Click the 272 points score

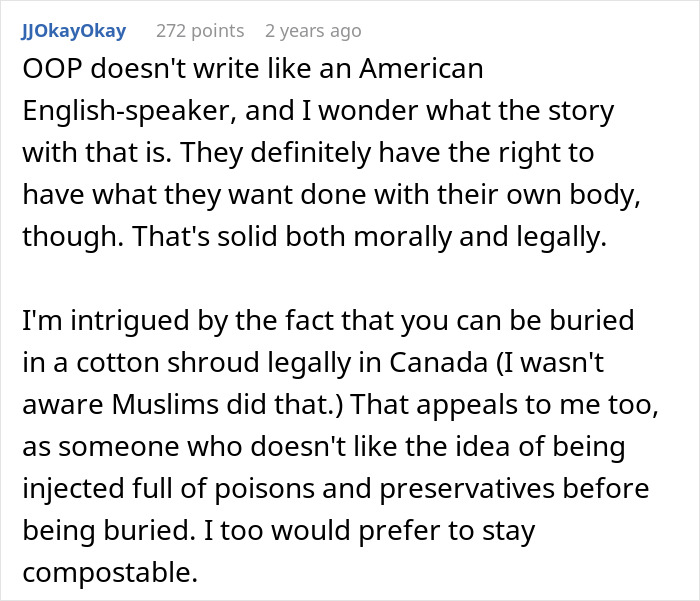pos(200,31)
